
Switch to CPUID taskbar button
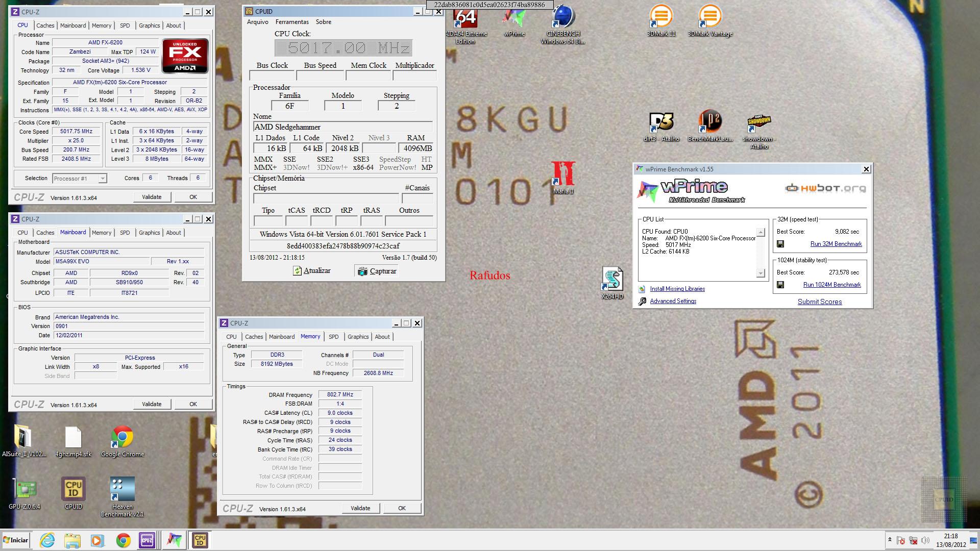(200, 540)
